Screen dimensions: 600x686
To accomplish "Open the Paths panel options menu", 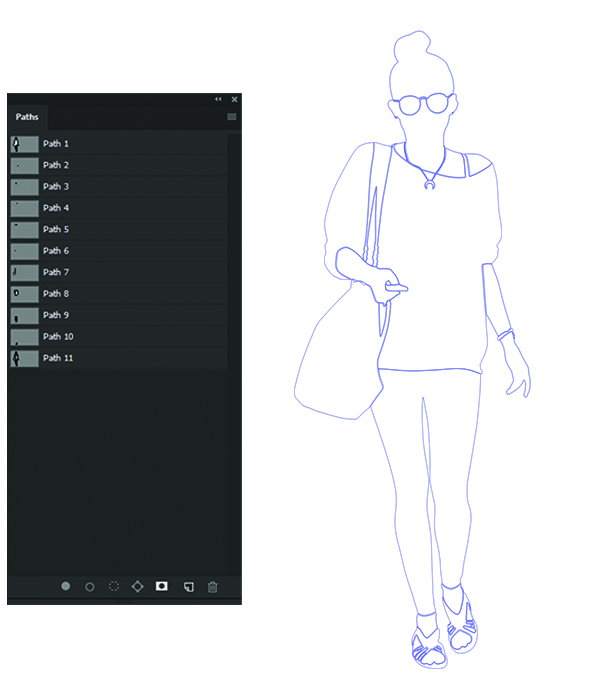I will [232, 117].
